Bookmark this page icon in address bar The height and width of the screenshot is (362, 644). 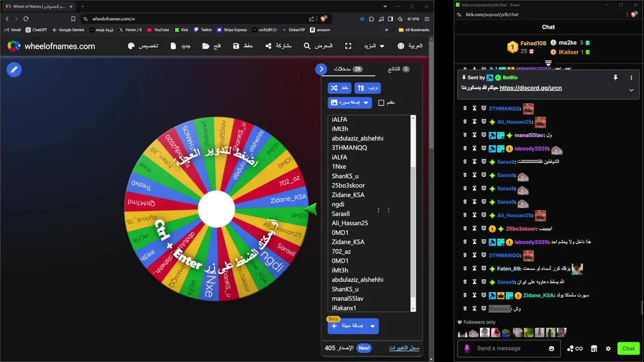pyautogui.click(x=73, y=19)
